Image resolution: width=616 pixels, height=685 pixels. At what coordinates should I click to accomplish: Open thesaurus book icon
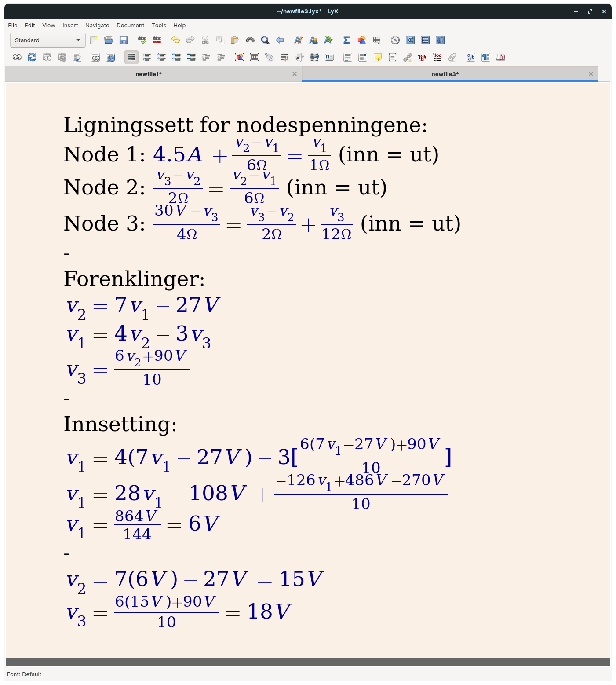coord(501,57)
